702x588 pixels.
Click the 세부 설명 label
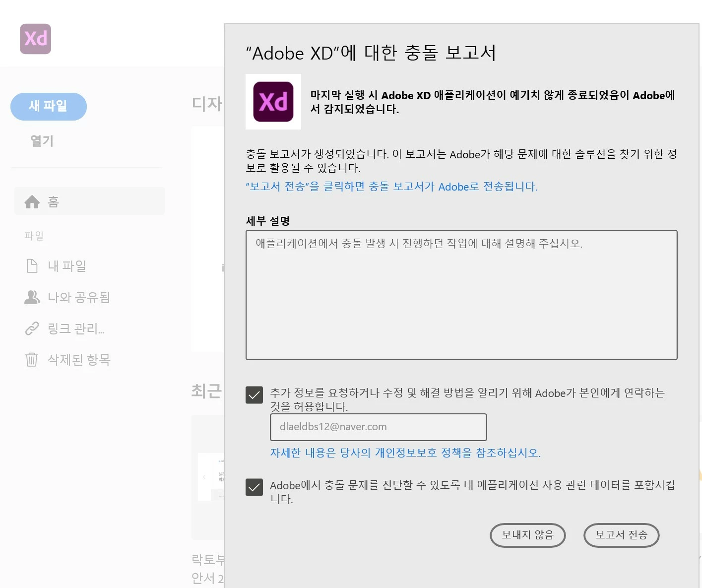tap(268, 221)
